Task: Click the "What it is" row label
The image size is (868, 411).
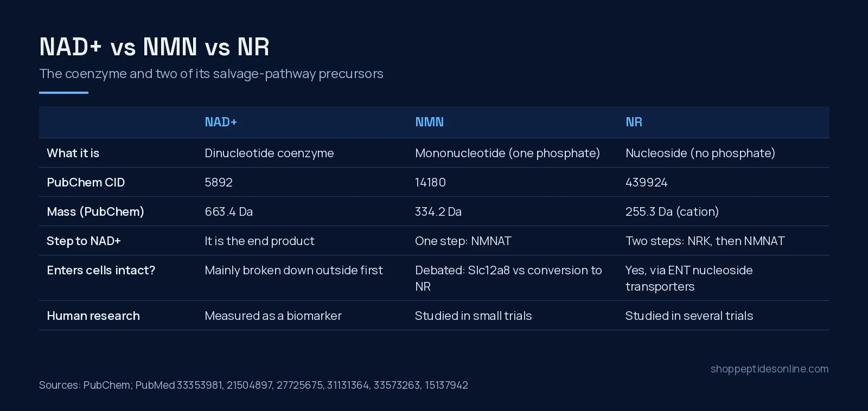Action: pos(73,153)
